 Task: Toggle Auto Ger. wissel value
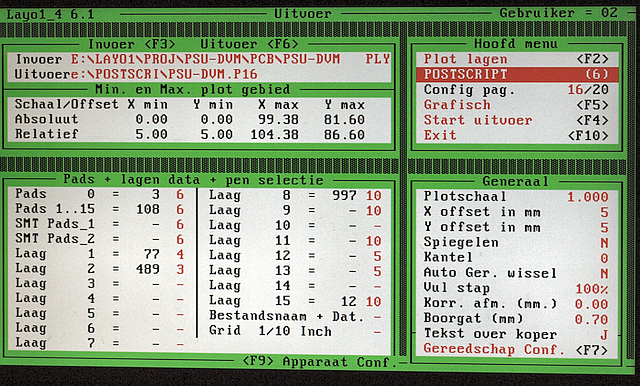(604, 273)
